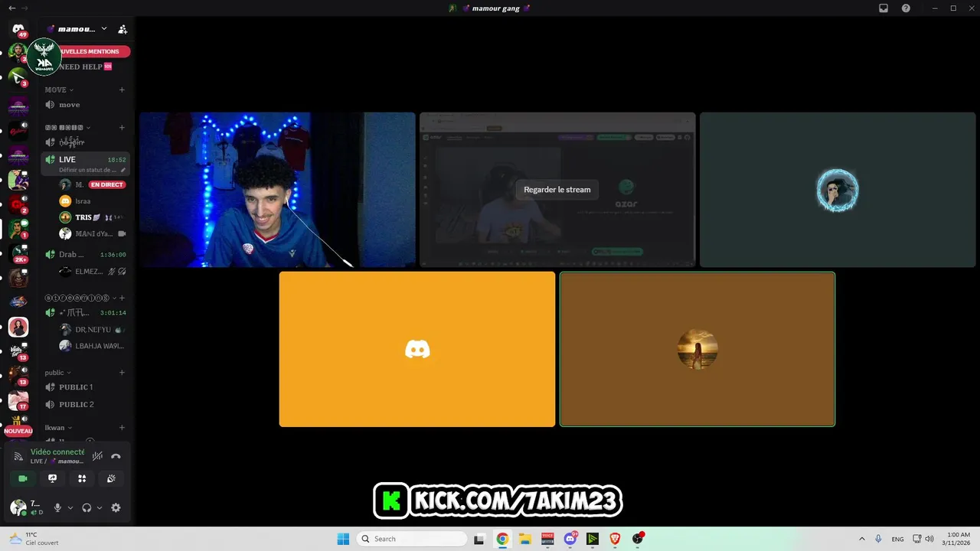This screenshot has height=551, width=980.
Task: Click Vidéo connectée status text
Action: coord(57,452)
